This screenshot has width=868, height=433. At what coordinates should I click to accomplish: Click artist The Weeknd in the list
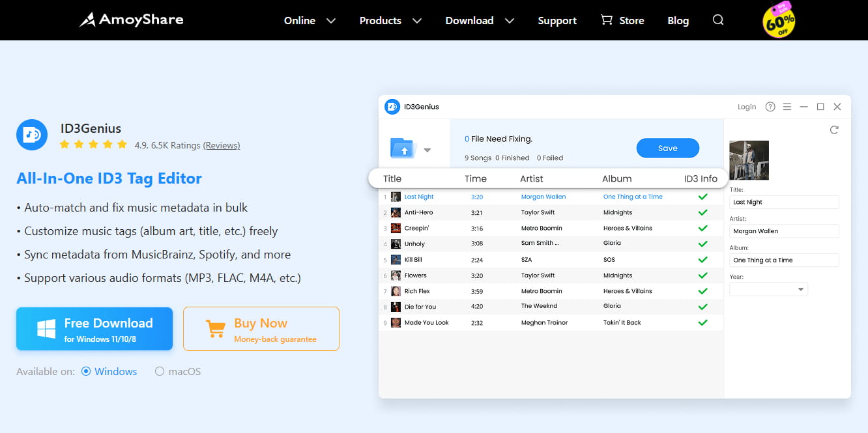[x=539, y=306]
